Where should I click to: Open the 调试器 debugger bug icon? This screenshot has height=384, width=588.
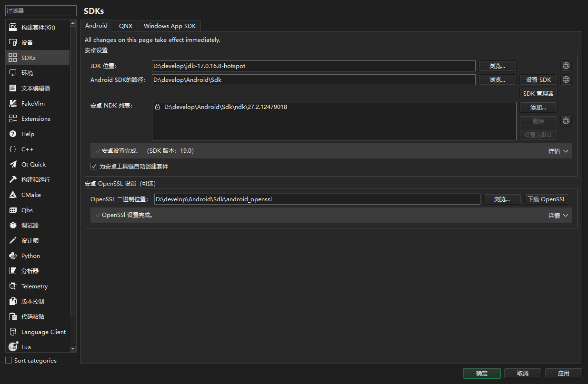tap(13, 225)
